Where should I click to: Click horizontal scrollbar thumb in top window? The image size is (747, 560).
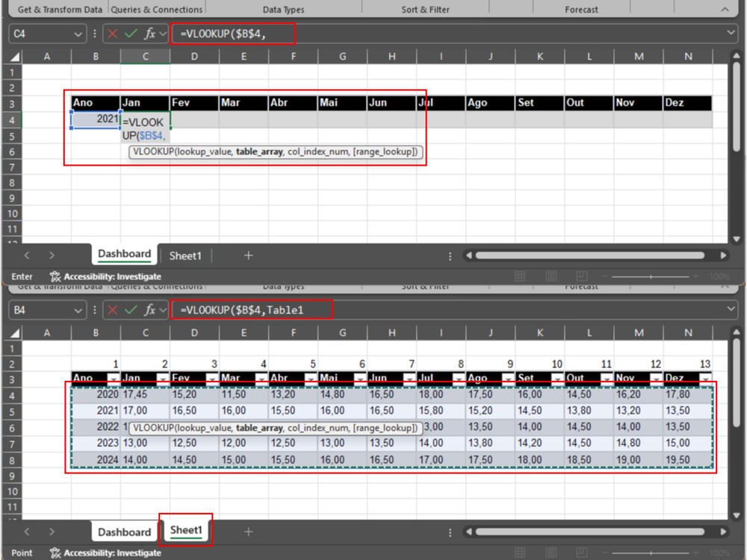click(x=590, y=255)
